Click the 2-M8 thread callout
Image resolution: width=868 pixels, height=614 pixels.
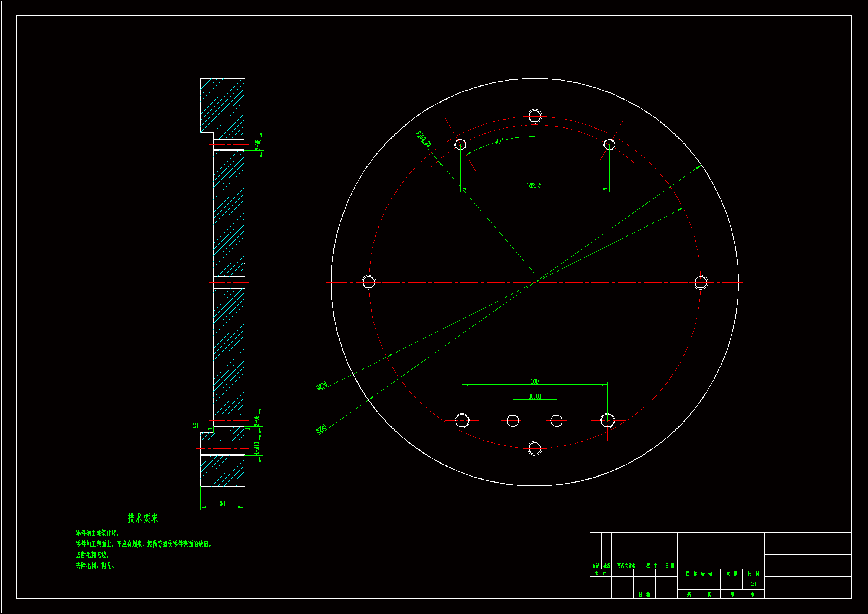pyautogui.click(x=258, y=144)
